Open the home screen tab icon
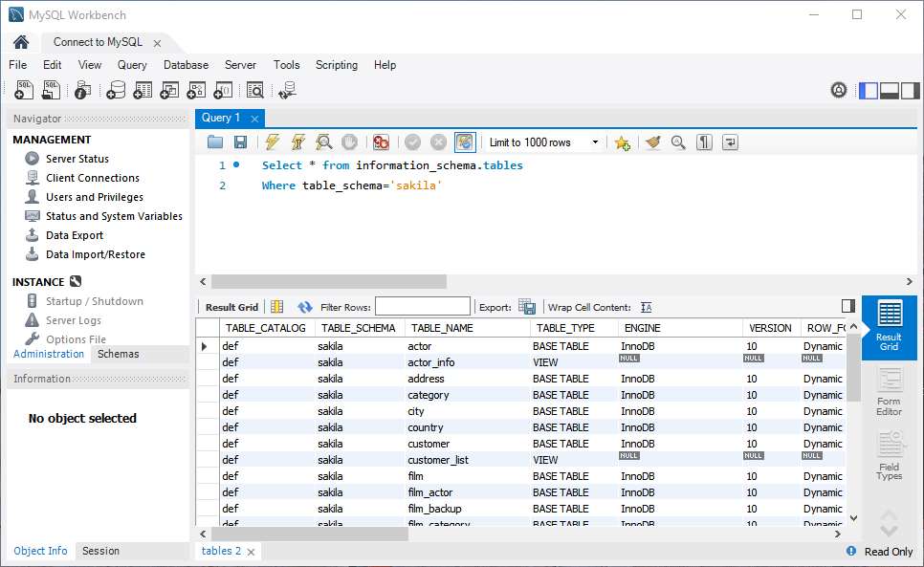 (21, 42)
